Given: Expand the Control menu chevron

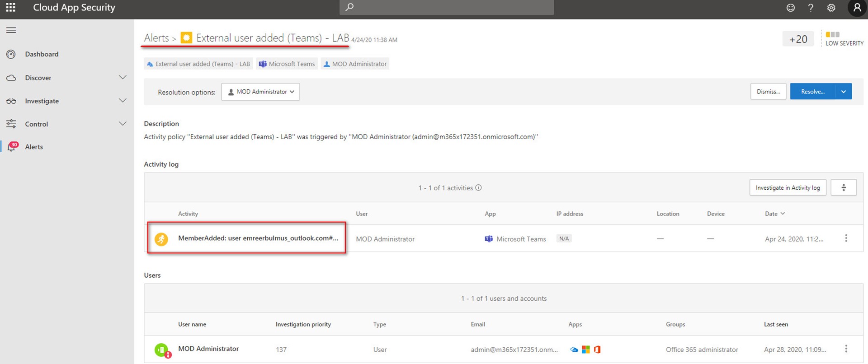Looking at the screenshot, I should coord(123,123).
